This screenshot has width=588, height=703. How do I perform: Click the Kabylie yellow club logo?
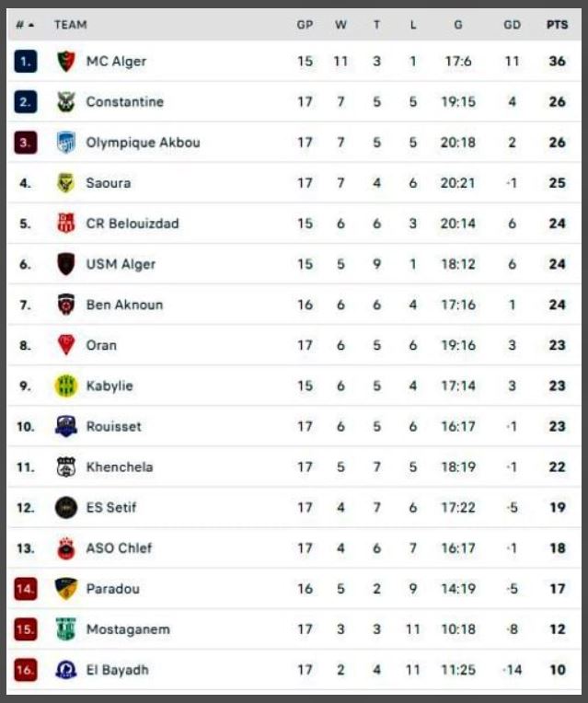66,386
